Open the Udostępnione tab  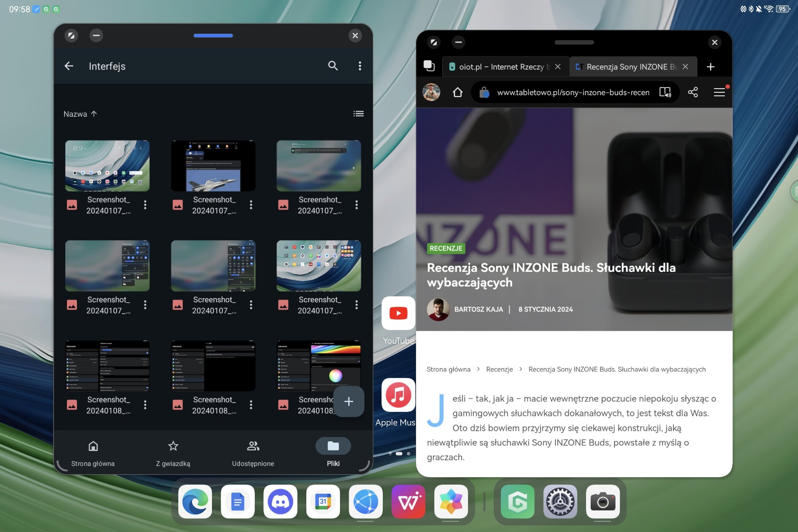(253, 453)
